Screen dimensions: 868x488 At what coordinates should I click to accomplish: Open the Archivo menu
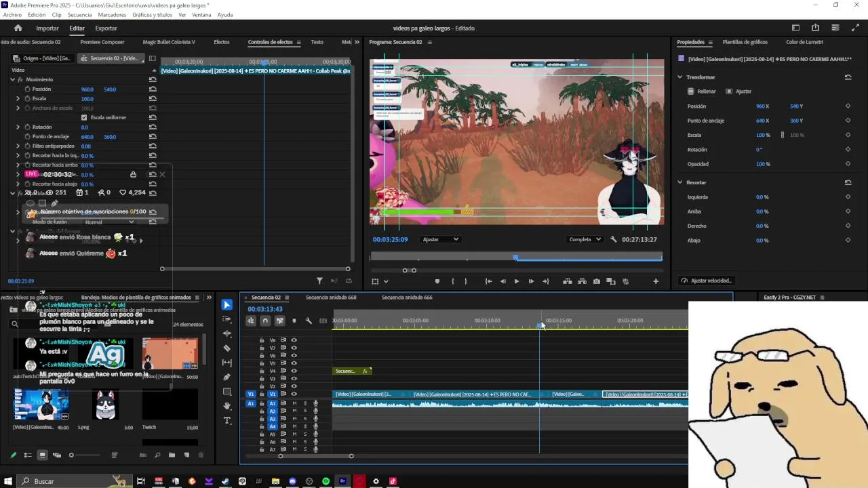click(12, 14)
